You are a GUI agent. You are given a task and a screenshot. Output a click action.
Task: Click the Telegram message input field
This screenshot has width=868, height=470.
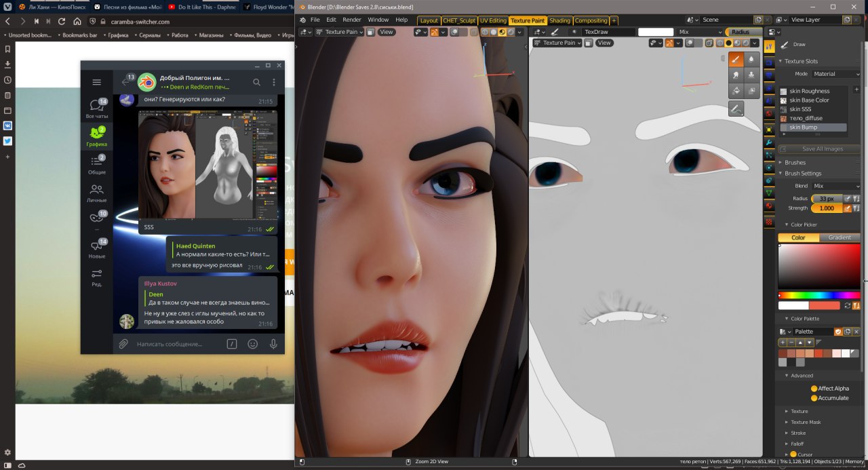(177, 344)
